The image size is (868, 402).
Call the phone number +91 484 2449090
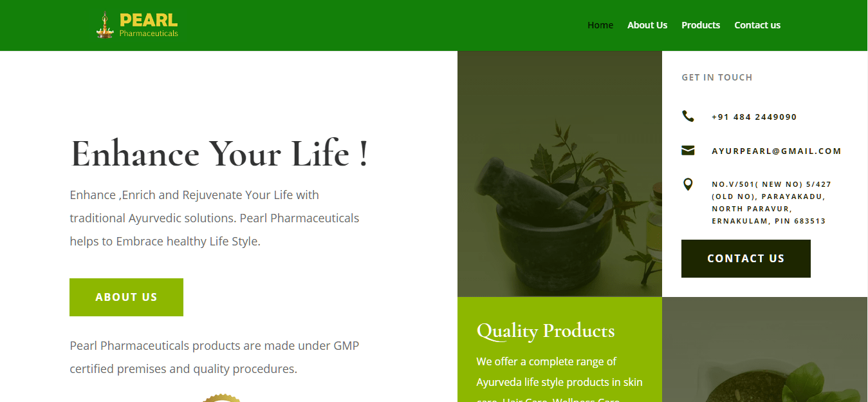click(754, 117)
